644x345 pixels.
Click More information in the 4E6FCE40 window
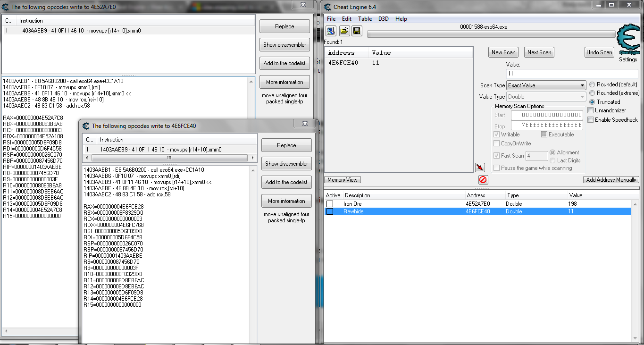point(286,201)
